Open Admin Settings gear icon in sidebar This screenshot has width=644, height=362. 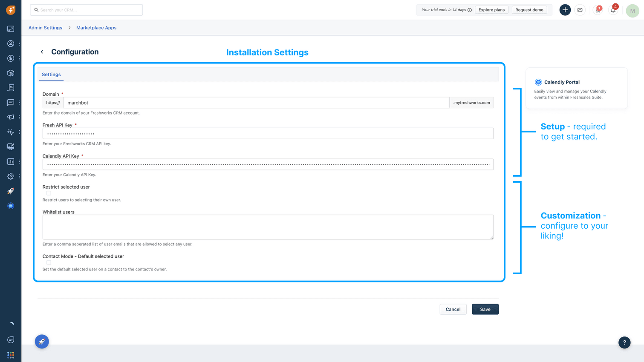click(x=10, y=176)
